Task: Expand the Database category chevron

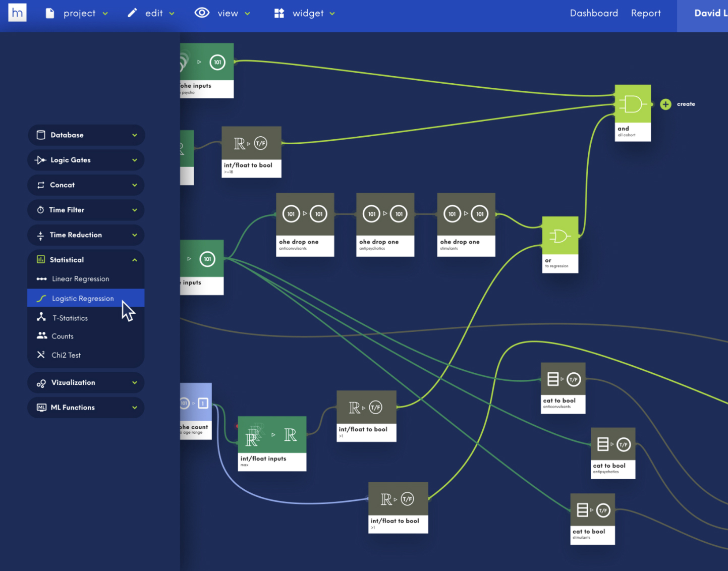Action: tap(135, 135)
